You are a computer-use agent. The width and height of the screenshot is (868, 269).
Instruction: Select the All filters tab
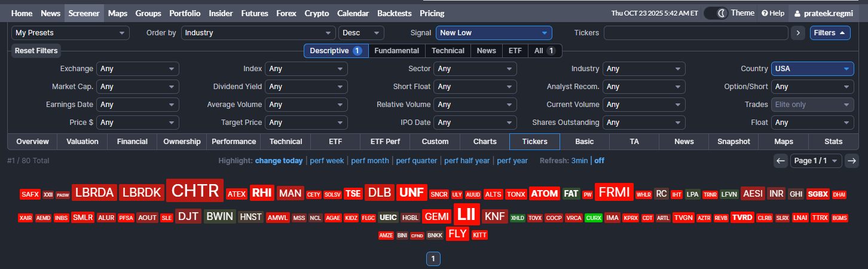(x=545, y=51)
